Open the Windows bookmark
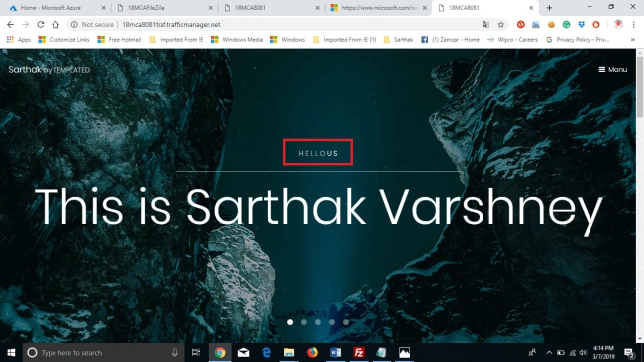The image size is (644, 362). pos(288,40)
